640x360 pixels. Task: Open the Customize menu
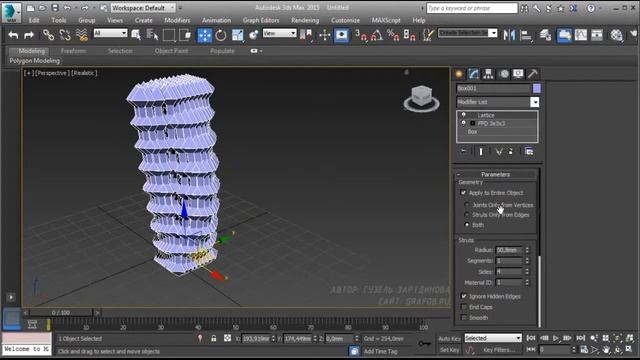345,20
